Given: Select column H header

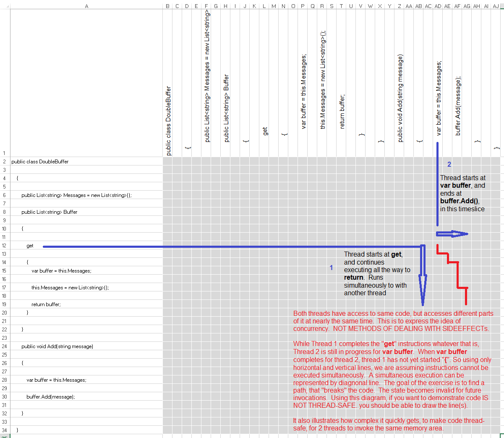Looking at the screenshot, I should 225,6.
